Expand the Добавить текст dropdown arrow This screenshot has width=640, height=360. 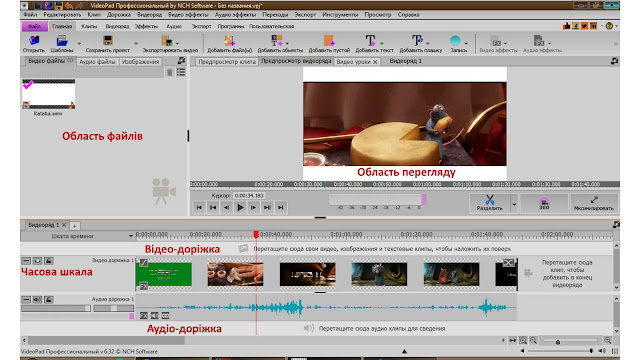pos(382,43)
